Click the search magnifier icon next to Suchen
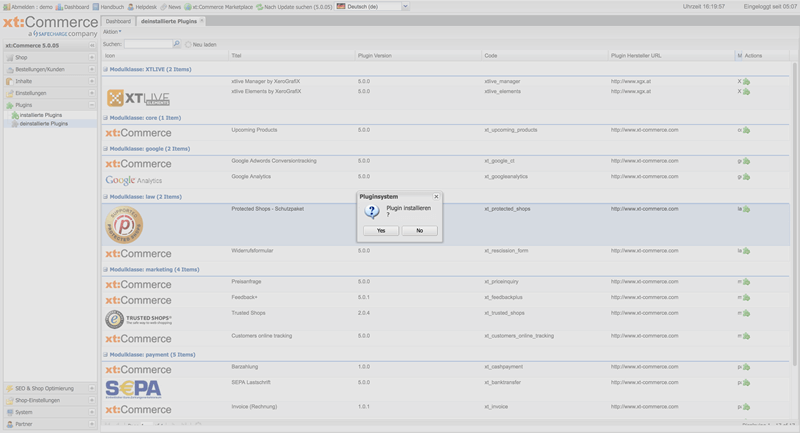This screenshot has width=800, height=433. 177,44
